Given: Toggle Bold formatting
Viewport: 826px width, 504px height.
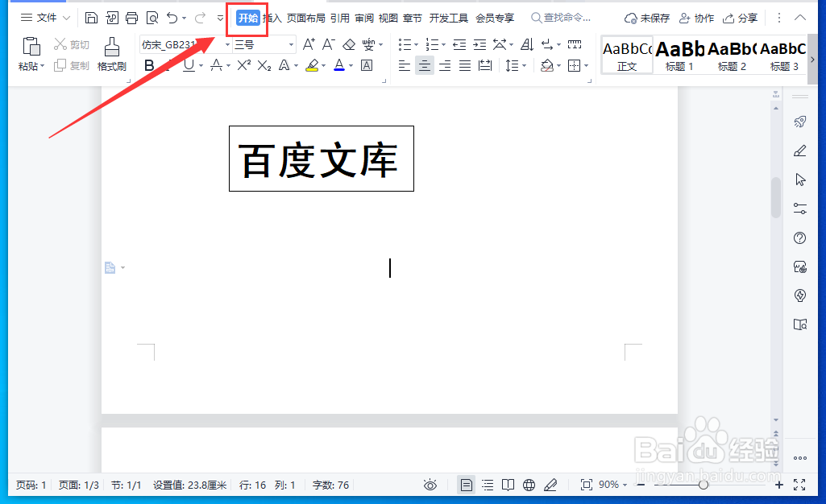Looking at the screenshot, I should click(149, 65).
